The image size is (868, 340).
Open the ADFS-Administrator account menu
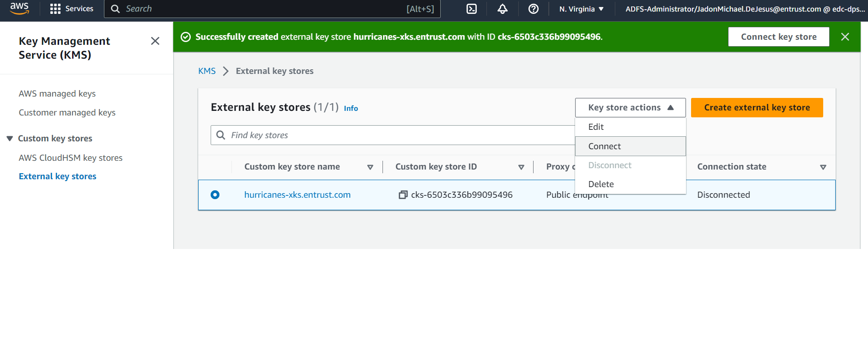point(745,9)
